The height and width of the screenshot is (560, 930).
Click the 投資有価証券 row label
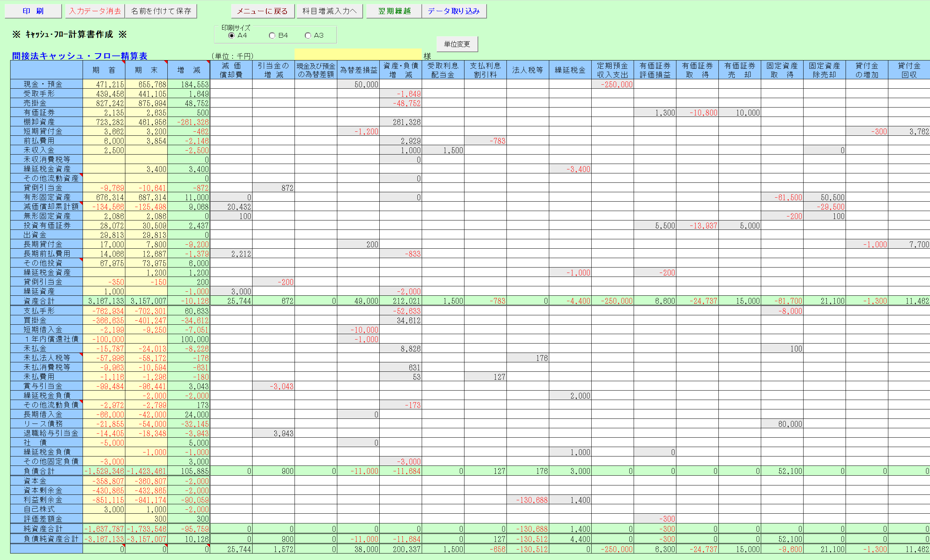[46, 226]
